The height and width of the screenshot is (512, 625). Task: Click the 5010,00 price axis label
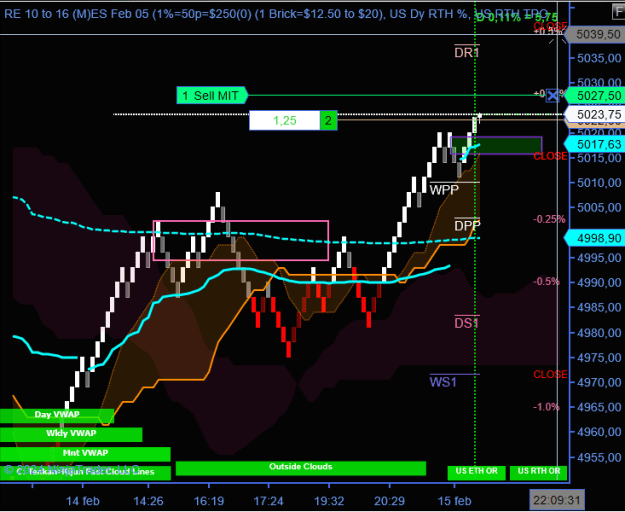coord(599,182)
